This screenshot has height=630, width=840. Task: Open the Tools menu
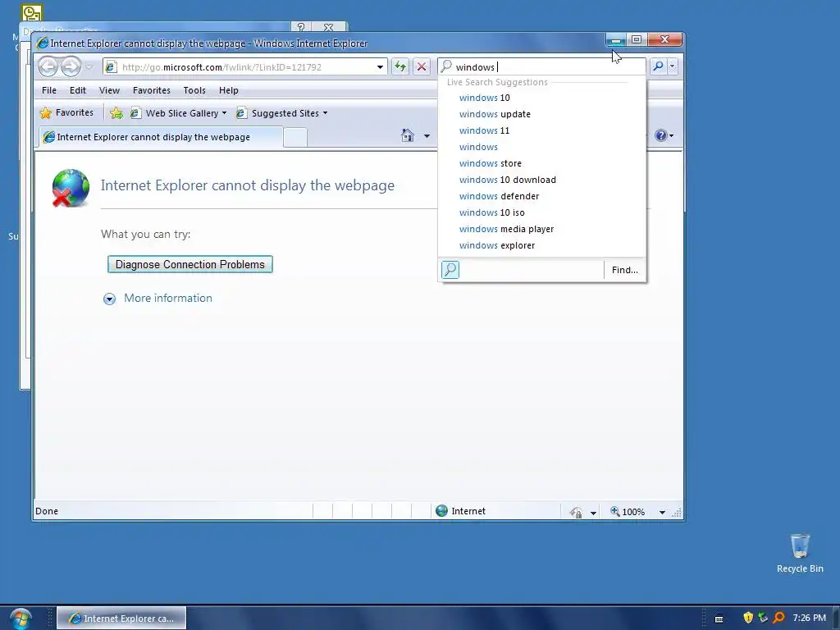194,90
